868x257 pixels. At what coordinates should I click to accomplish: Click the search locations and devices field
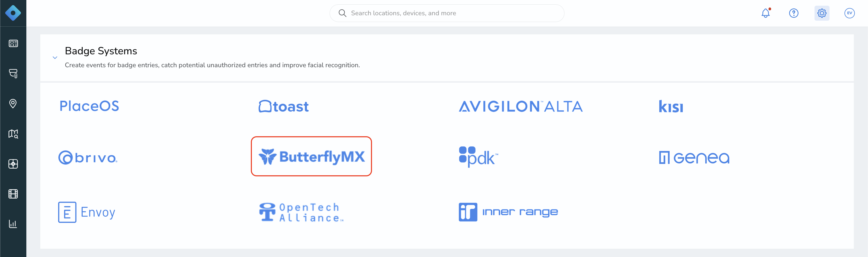point(447,13)
